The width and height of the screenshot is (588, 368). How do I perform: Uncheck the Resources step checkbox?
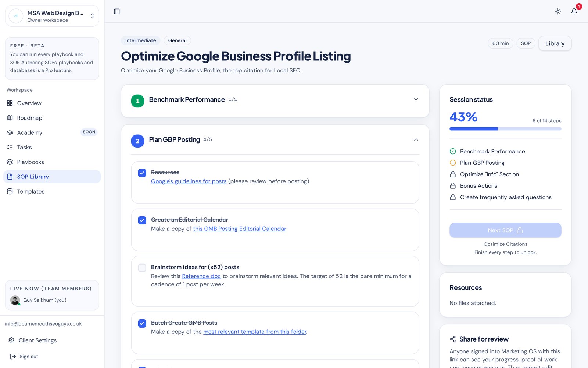(142, 173)
